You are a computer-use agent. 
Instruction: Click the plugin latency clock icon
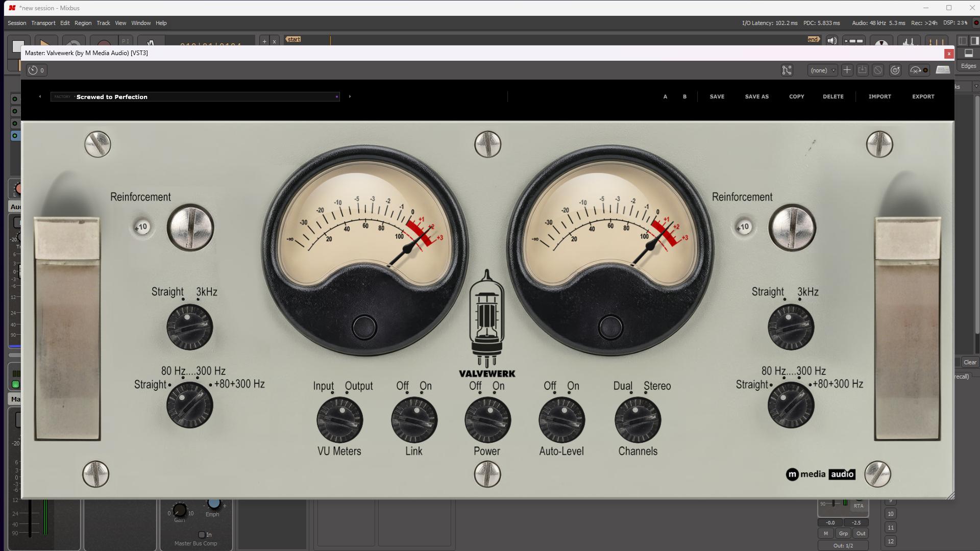(x=37, y=70)
